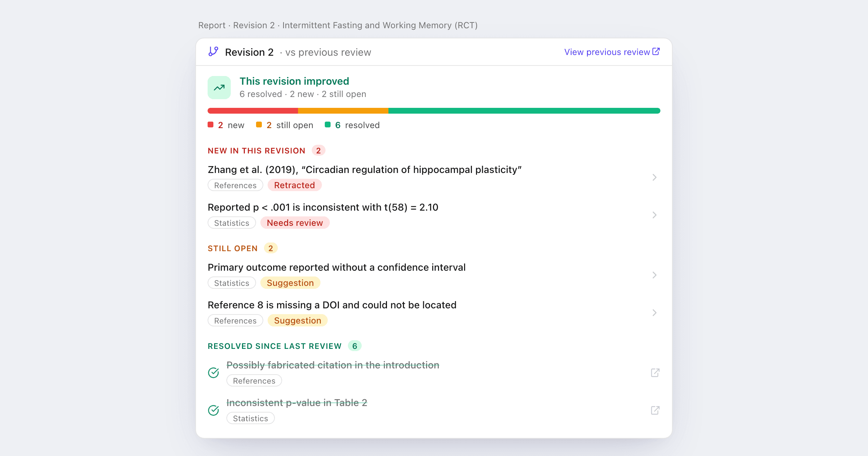
Task: Expand the Zhang et al. (2019) retracted item
Action: click(x=654, y=177)
